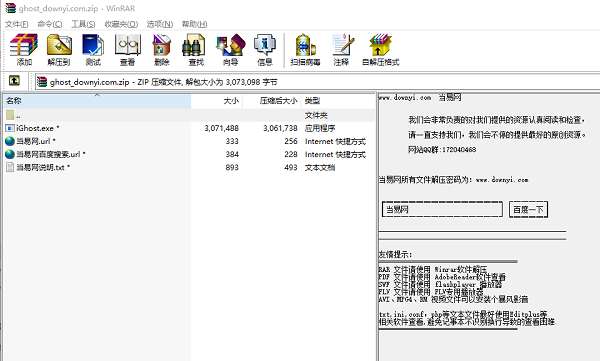This screenshot has width=600, height=361.
Task: Click the Info (信息) toolbar icon
Action: click(x=264, y=45)
